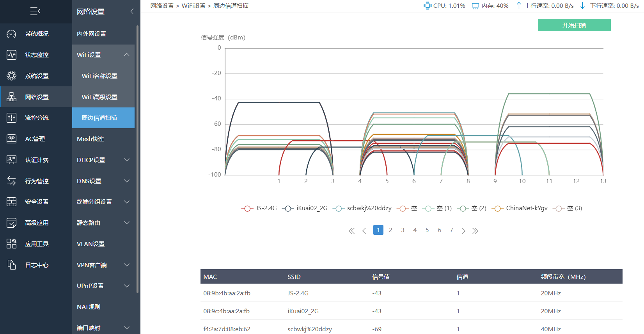Viewport: 644px width, 334px height.
Task: Toggle JS-2.4G series in chart legend
Action: (x=259, y=208)
